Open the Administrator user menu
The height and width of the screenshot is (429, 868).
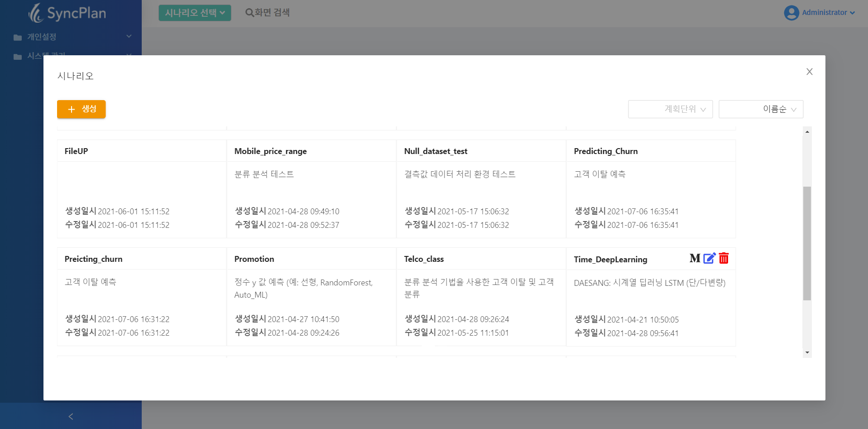pyautogui.click(x=820, y=13)
